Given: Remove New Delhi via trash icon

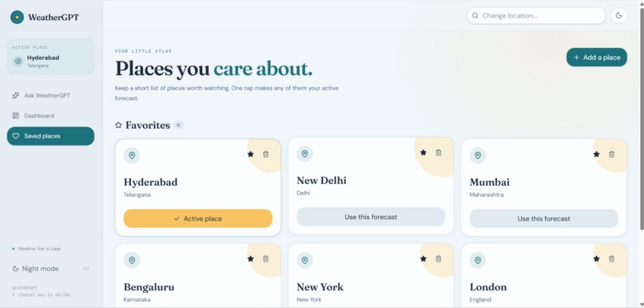Looking at the screenshot, I should 439,153.
